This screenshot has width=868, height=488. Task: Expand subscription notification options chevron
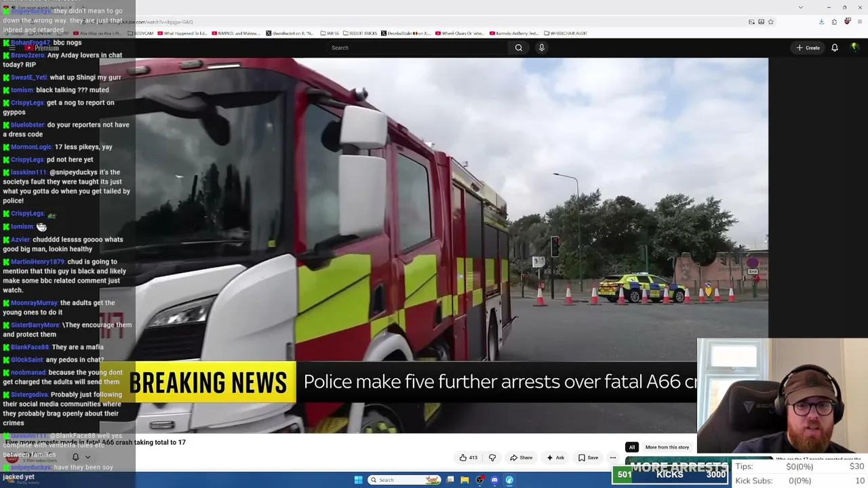[x=87, y=457]
